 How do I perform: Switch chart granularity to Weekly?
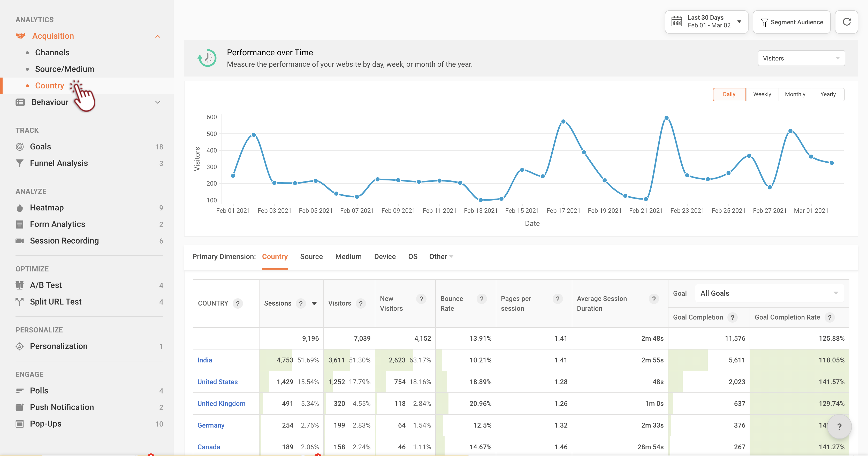pos(762,94)
